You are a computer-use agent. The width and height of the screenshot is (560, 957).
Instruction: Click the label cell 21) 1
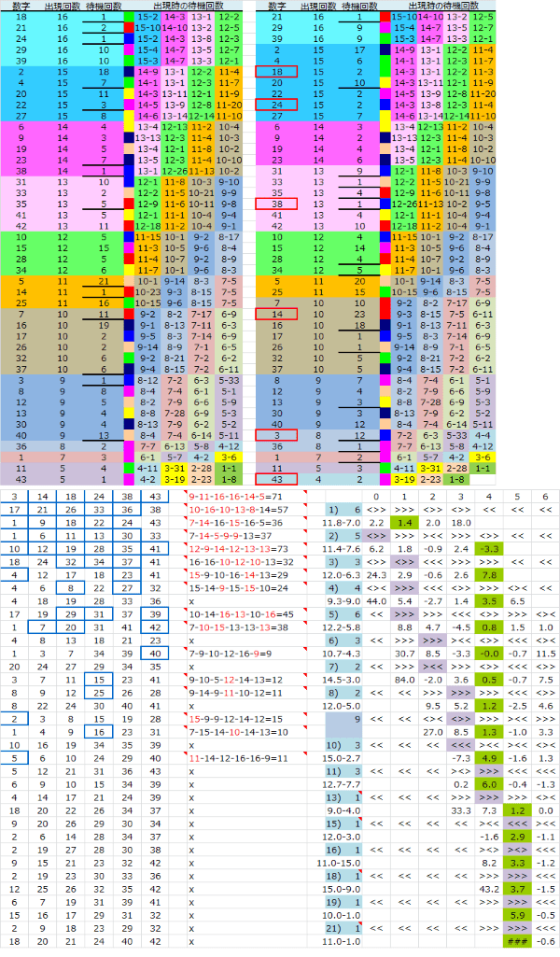click(x=343, y=928)
